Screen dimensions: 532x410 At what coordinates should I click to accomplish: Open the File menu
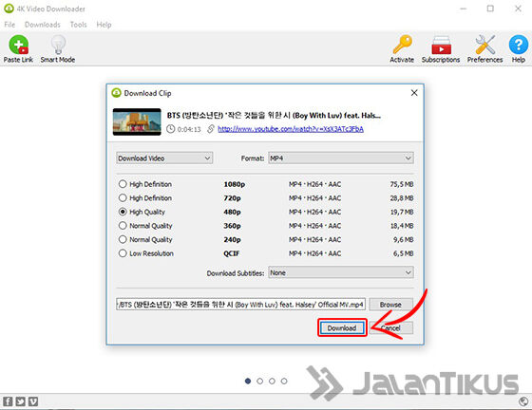coord(9,25)
